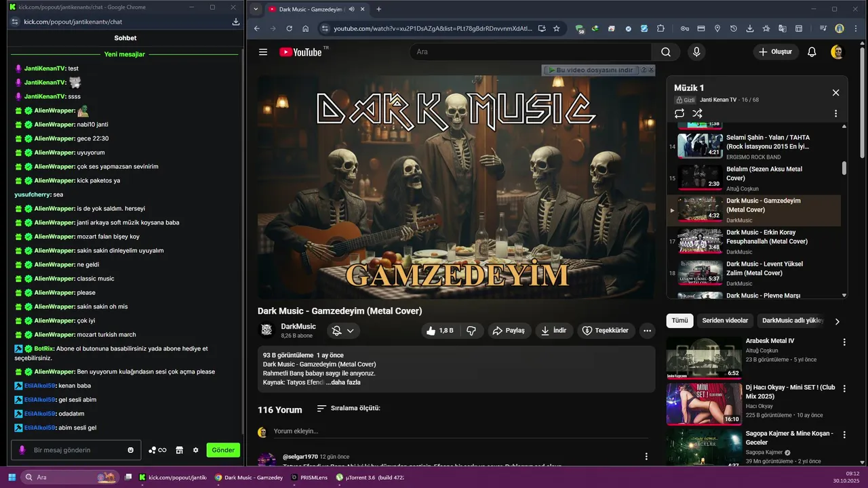
Task: Open Chrome history clock icon
Action: click(734, 28)
